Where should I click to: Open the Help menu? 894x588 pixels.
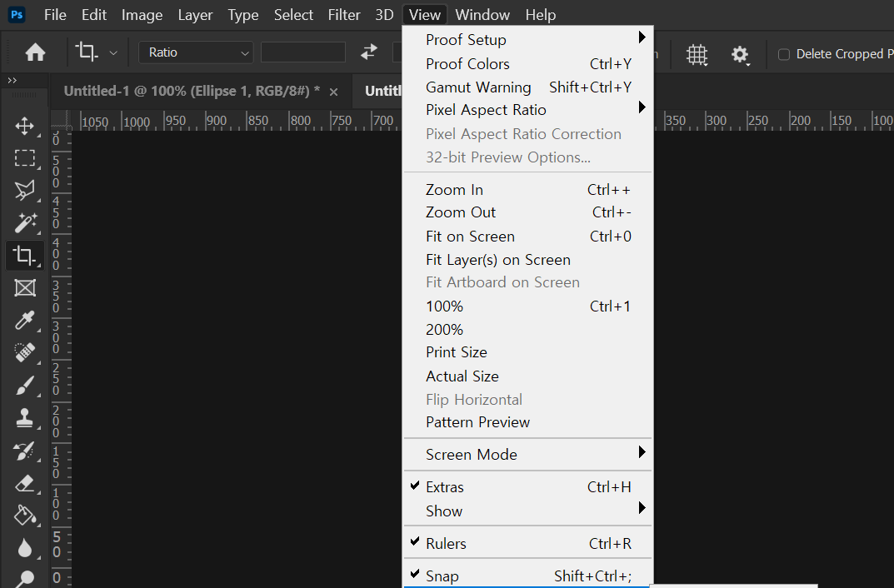point(541,15)
